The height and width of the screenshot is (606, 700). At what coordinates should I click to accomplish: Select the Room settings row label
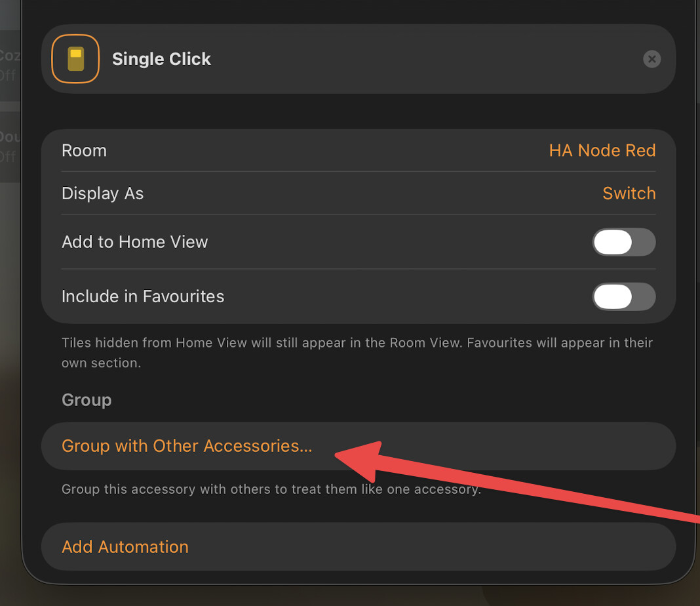(x=85, y=150)
